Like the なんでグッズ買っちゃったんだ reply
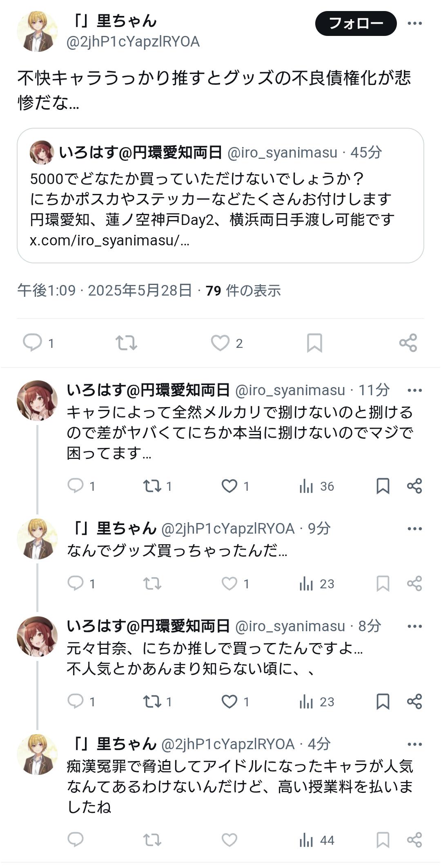 tap(229, 583)
